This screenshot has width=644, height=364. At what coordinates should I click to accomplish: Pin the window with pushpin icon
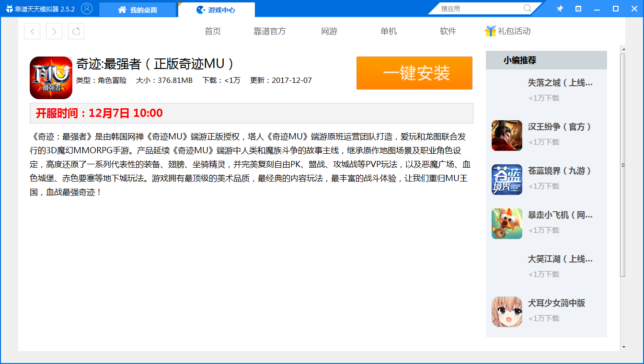click(560, 9)
